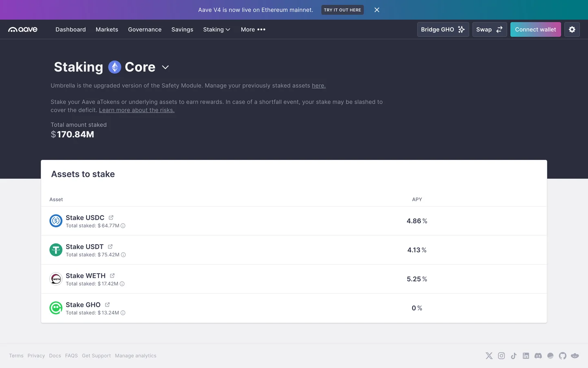The height and width of the screenshot is (368, 588).
Task: Open the Discord social icon
Action: [x=538, y=356]
